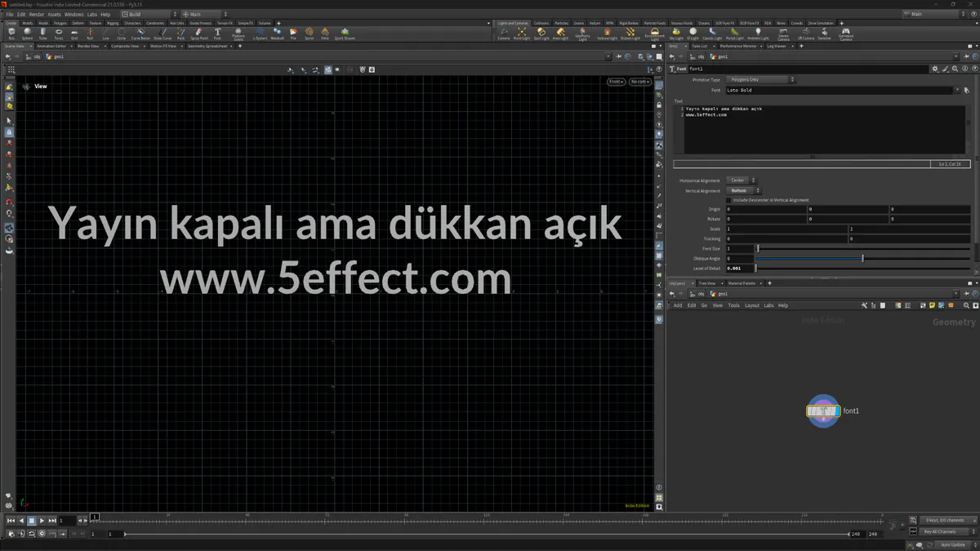
Task: Select the Font shelf tool
Action: click(x=217, y=33)
